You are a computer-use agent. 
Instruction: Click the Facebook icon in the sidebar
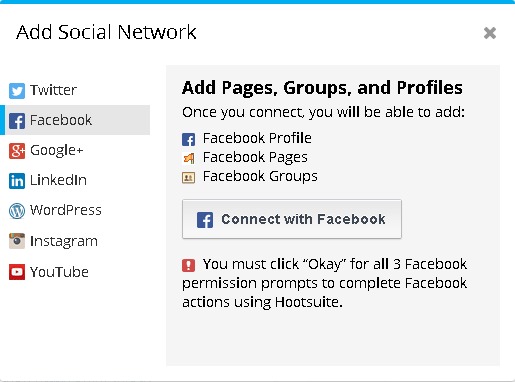pyautogui.click(x=17, y=121)
